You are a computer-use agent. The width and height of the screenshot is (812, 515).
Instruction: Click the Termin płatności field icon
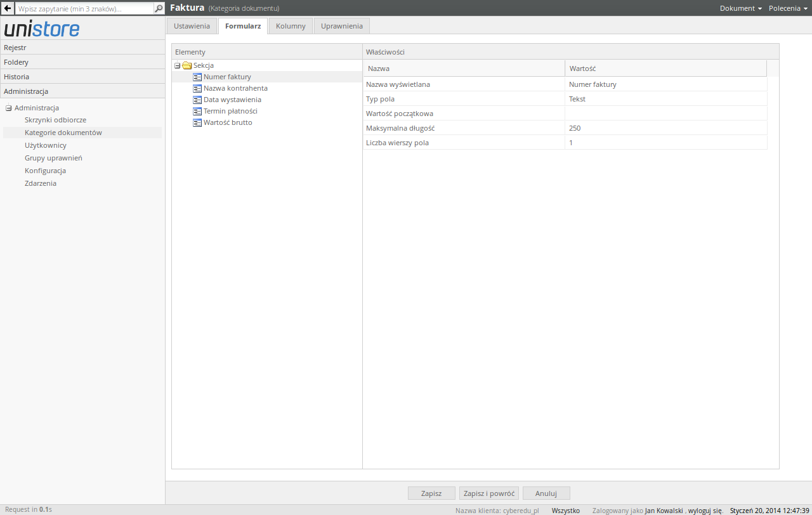197,111
